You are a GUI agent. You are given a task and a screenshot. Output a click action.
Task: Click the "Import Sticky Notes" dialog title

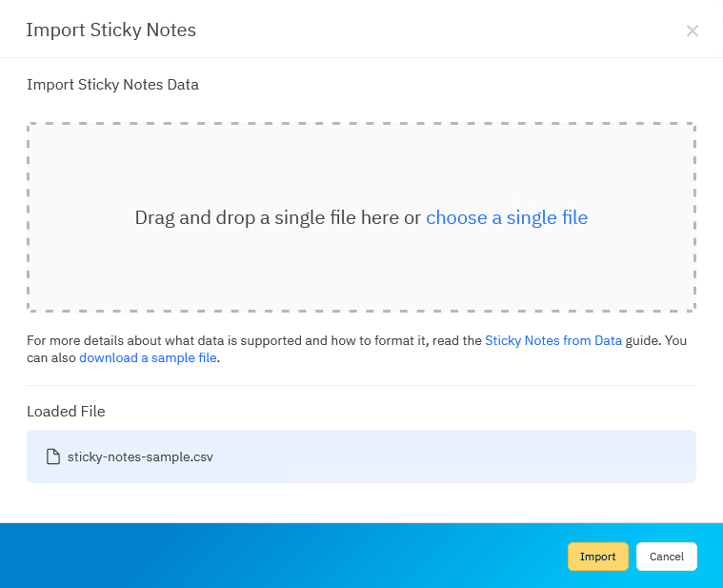pyautogui.click(x=110, y=30)
